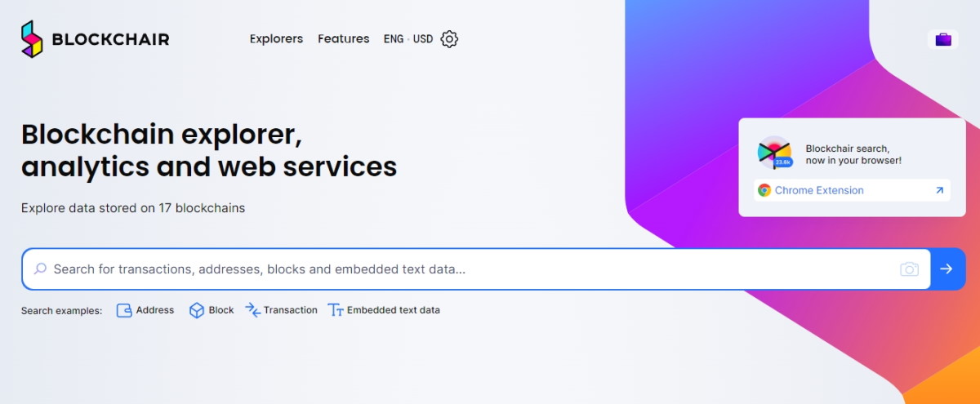Click the Chrome browser icon

pyautogui.click(x=764, y=190)
